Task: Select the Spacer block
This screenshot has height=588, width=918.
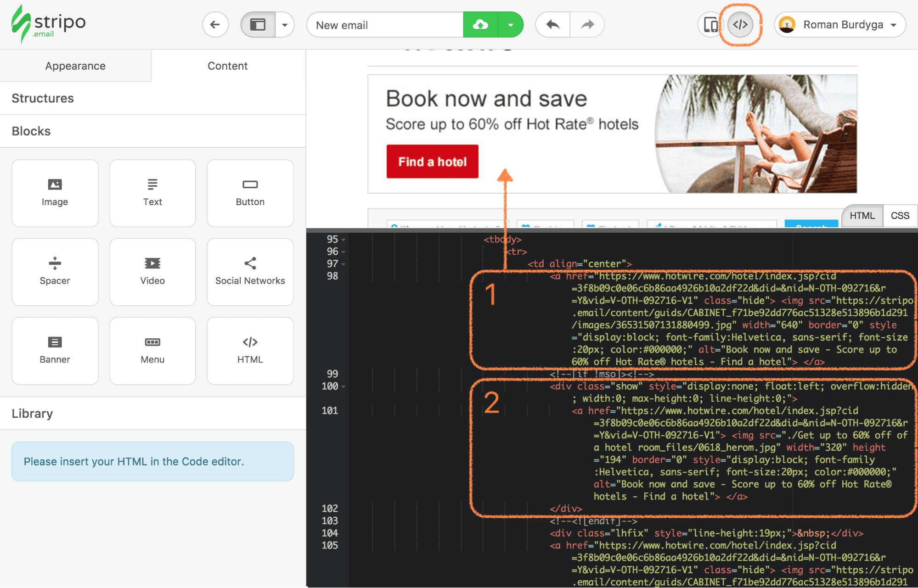Action: coord(55,272)
